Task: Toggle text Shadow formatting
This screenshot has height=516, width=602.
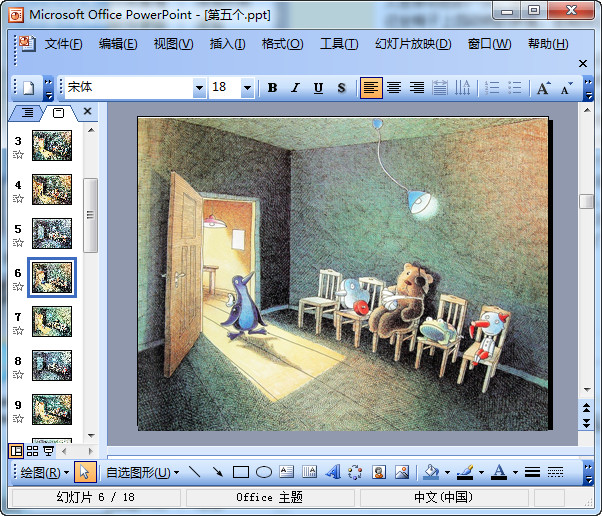Action: tap(341, 88)
